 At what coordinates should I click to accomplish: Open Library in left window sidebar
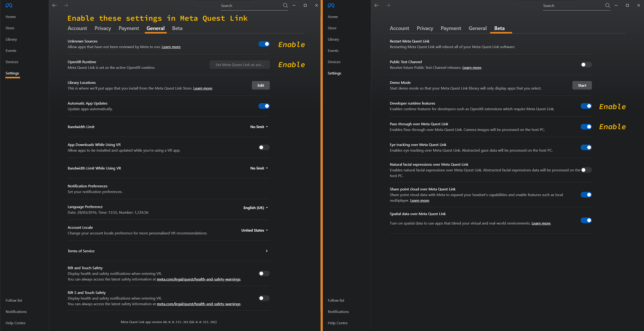point(11,39)
